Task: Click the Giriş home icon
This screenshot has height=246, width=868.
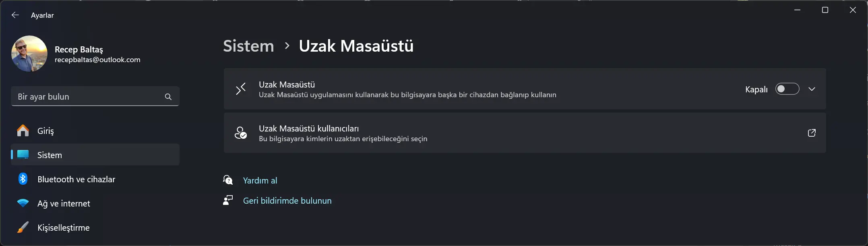Action: pyautogui.click(x=23, y=131)
